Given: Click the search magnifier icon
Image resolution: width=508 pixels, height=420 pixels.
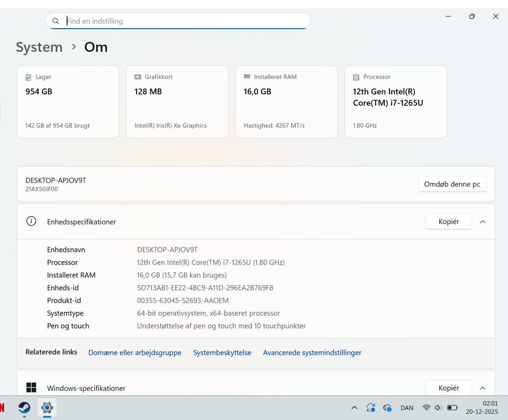Looking at the screenshot, I should 56,21.
